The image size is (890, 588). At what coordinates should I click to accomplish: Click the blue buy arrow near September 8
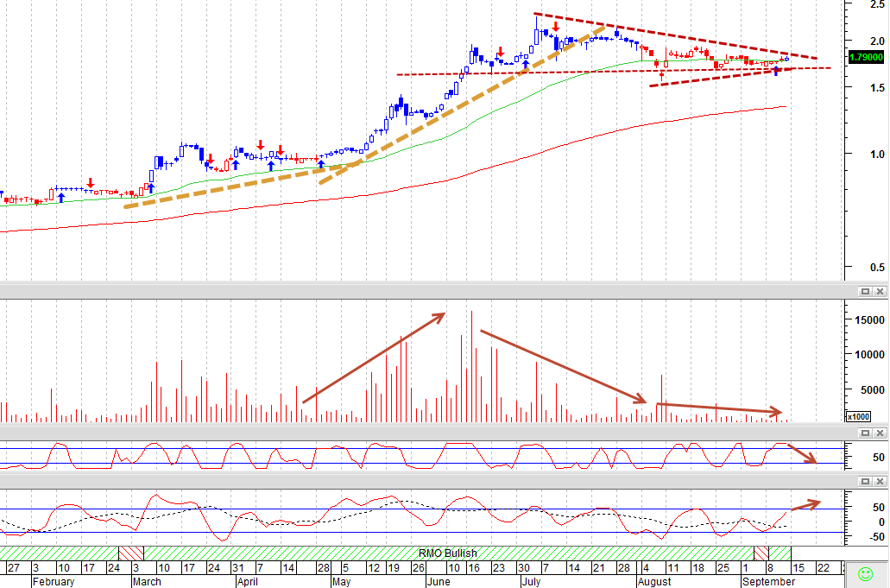click(776, 71)
